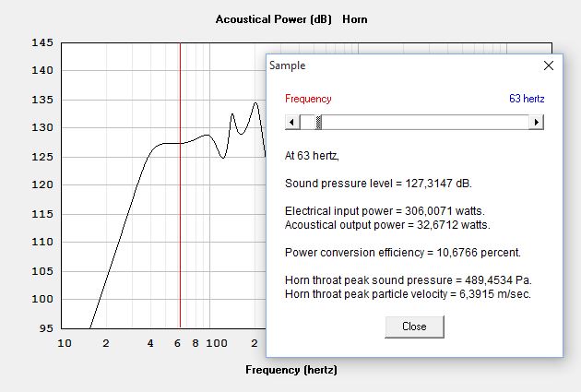Click the 'Acoustical output power = 32,6712 watts.' line
The image size is (581, 392).
(387, 225)
